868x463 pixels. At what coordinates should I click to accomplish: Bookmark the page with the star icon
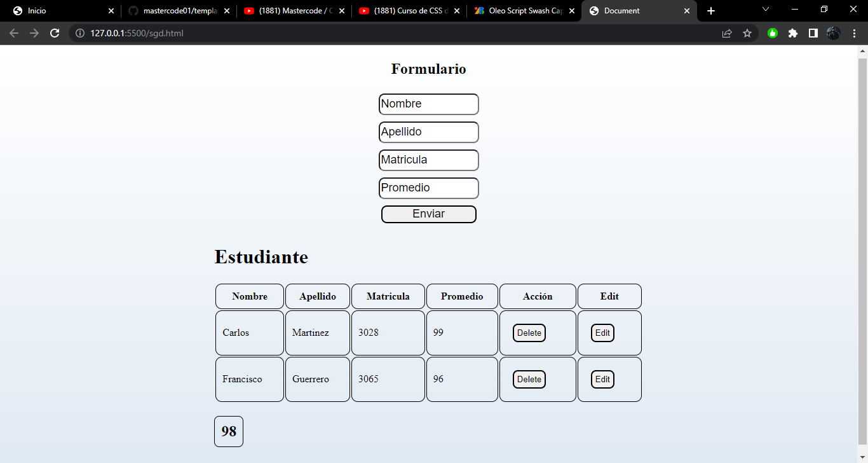[749, 33]
